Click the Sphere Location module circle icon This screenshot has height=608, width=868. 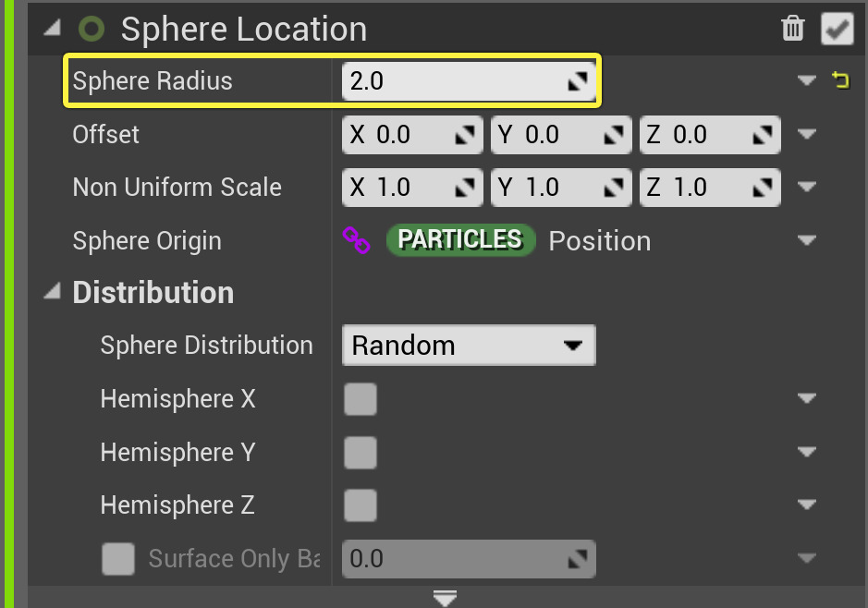tap(92, 30)
